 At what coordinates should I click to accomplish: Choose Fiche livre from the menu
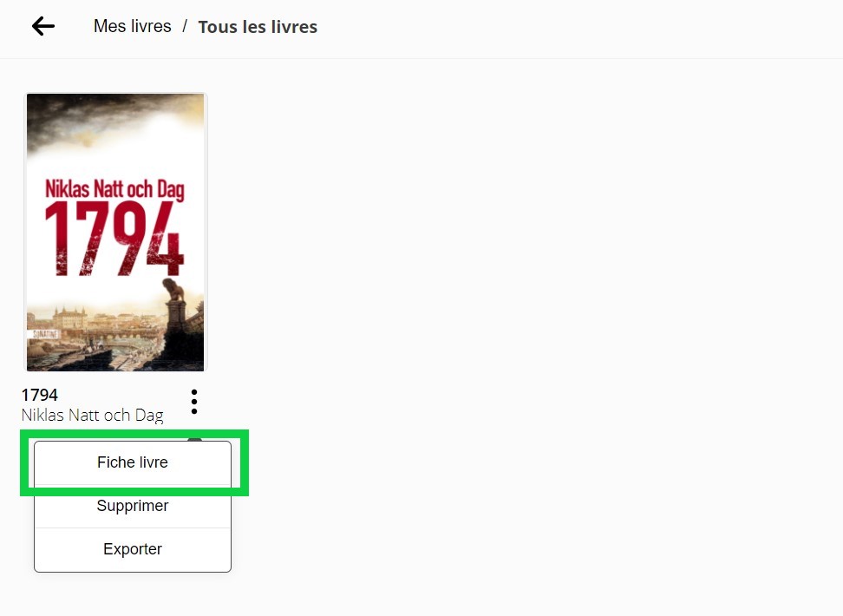[x=133, y=462]
